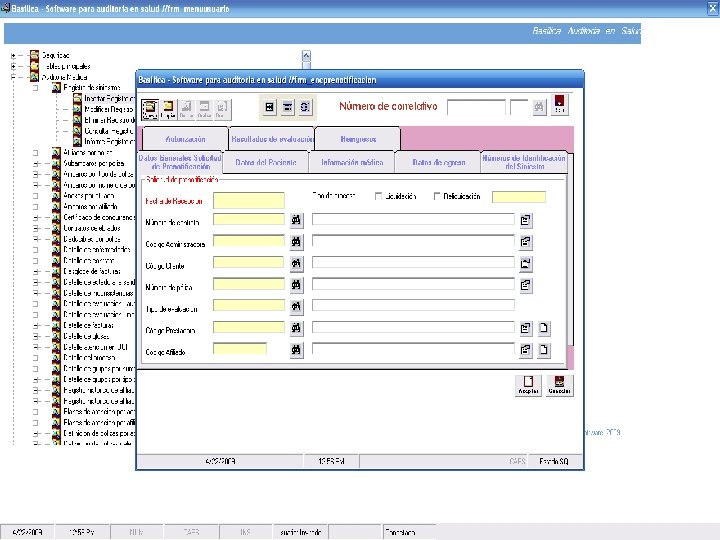Viewport: 720px width, 540px height.
Task: Open the Reingresos tab
Action: [358, 139]
